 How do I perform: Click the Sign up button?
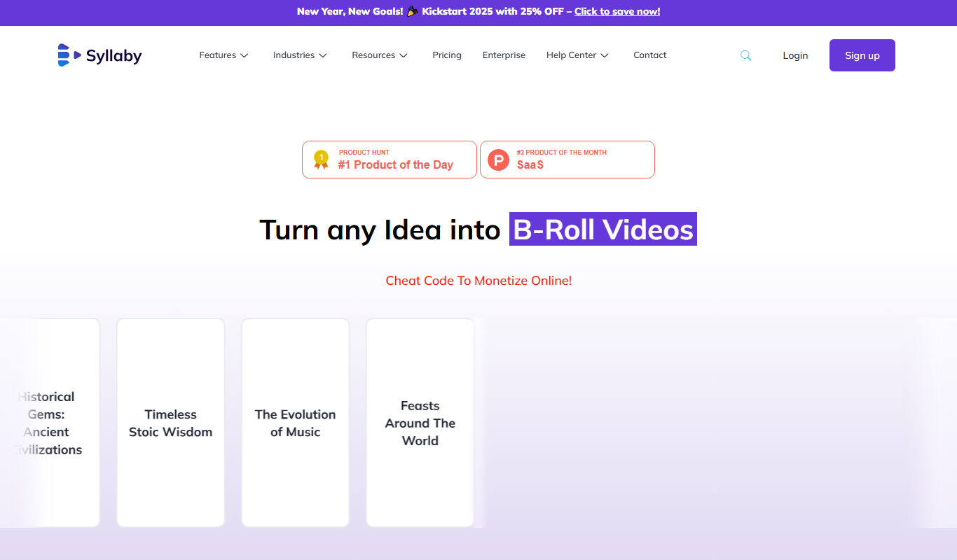coord(862,55)
